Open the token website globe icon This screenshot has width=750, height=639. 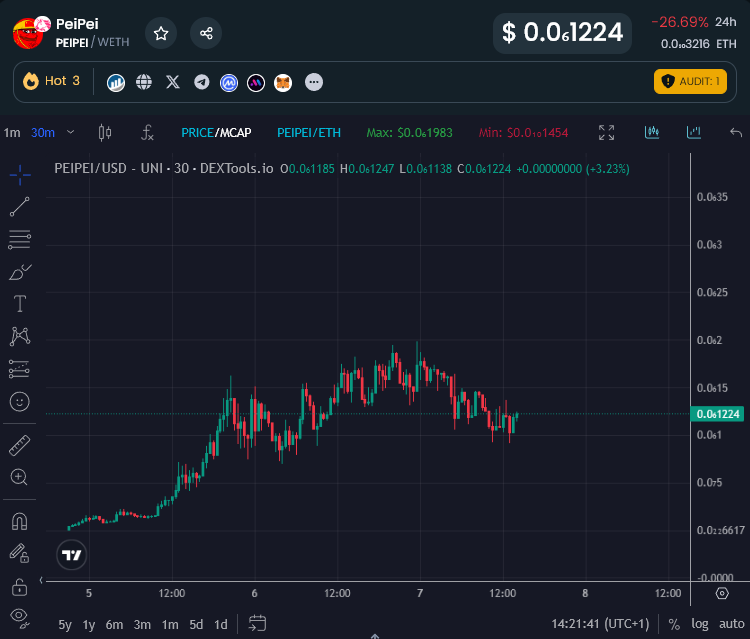(x=144, y=82)
